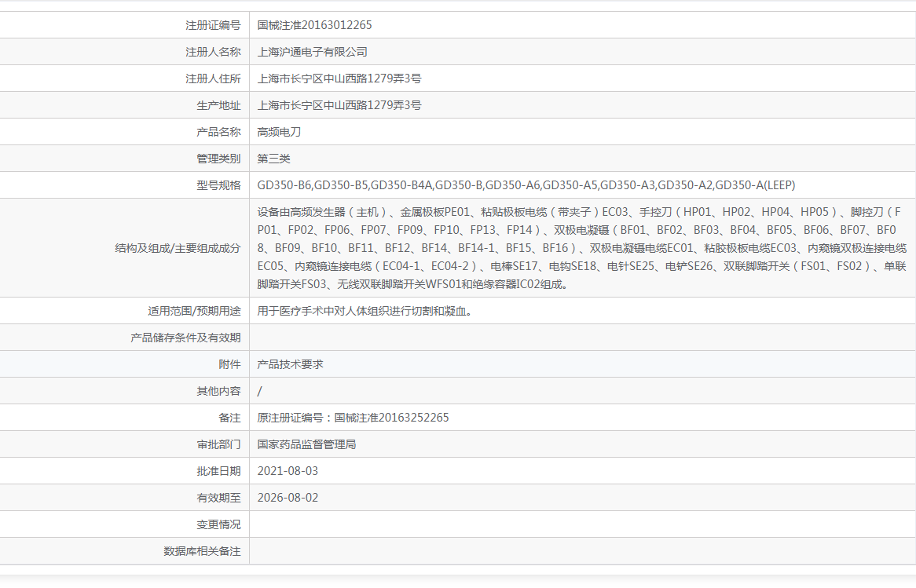The height and width of the screenshot is (588, 916).
Task: Click the 管理类别 label
Action: 218,159
